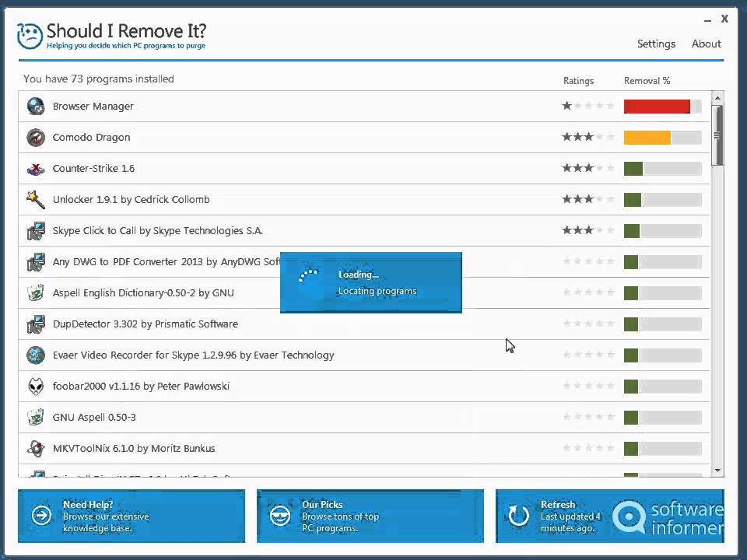Click the Browser Manager program icon
This screenshot has height=560, width=747.
35,107
